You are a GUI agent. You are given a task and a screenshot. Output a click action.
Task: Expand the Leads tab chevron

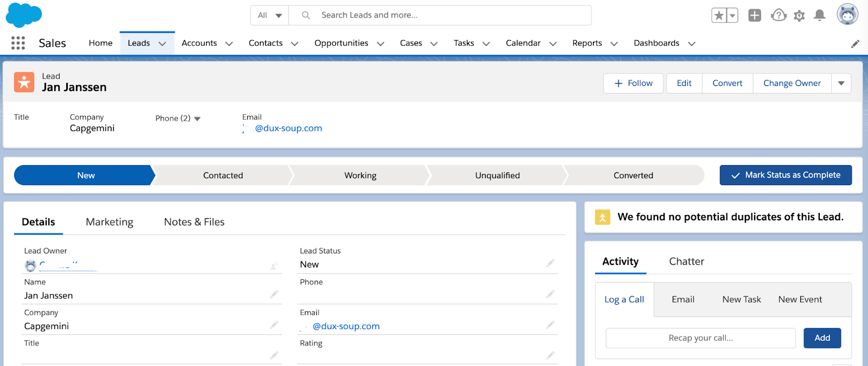[162, 43]
